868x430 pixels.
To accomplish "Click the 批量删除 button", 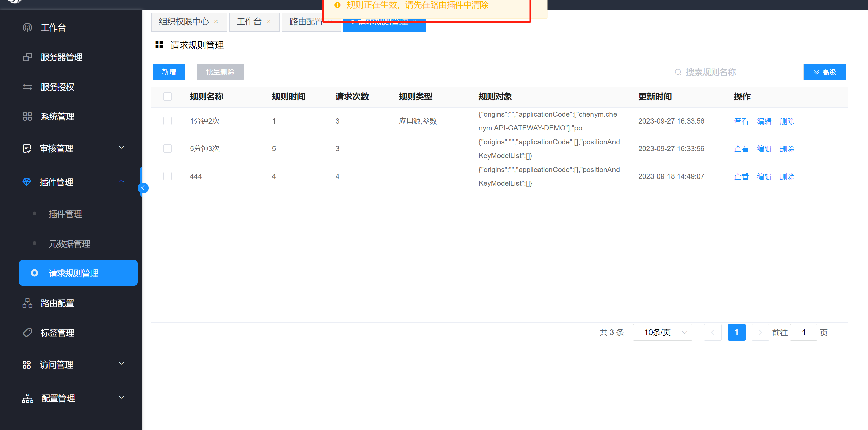I will tap(220, 72).
